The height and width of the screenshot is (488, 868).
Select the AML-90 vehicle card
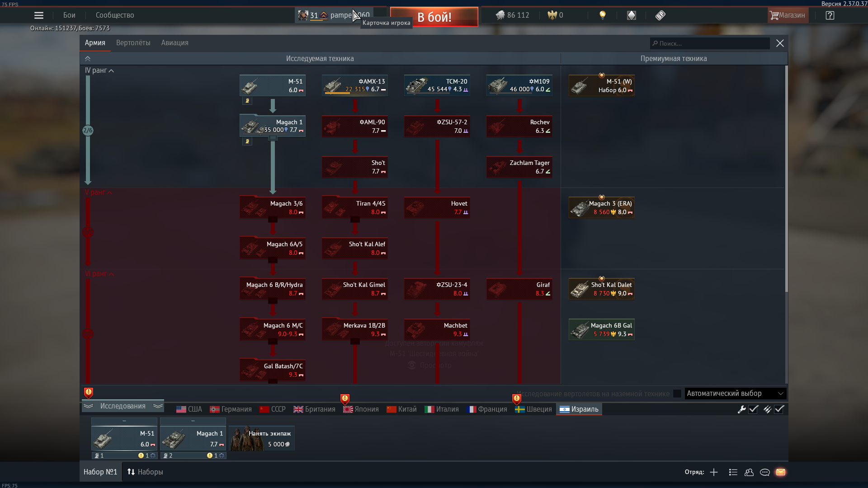355,126
